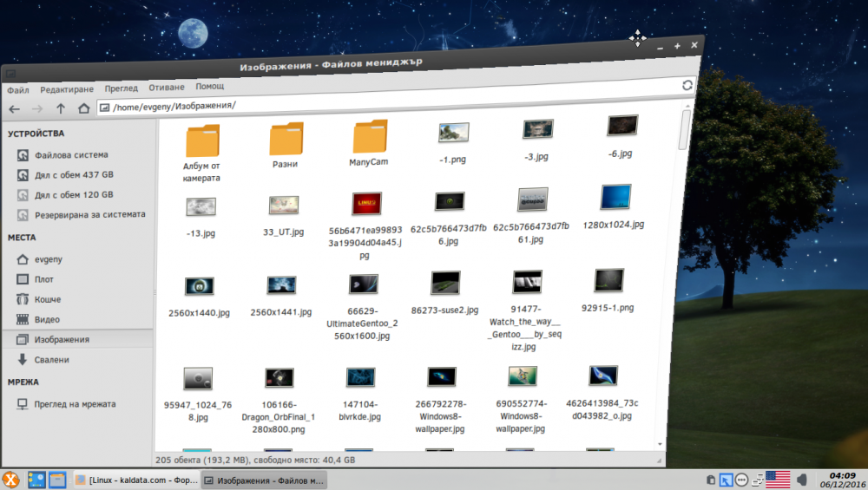Open the home folder toolbar icon

click(83, 108)
